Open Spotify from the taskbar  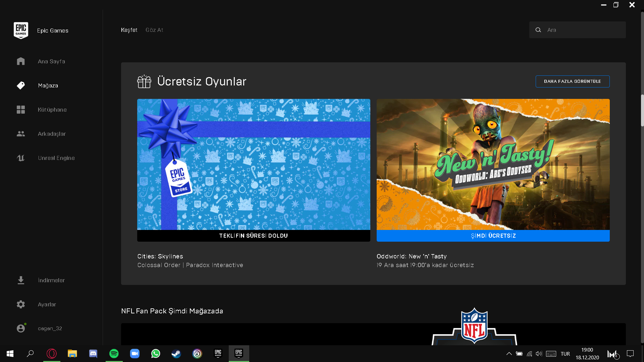pos(114,354)
